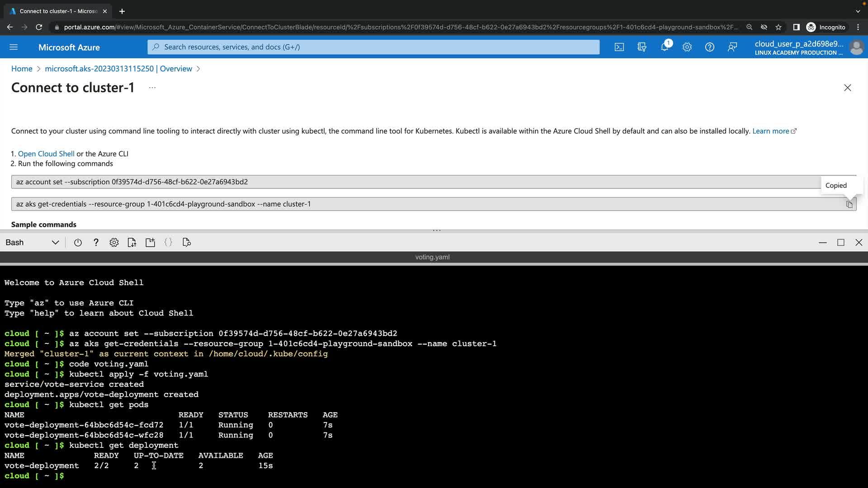Open the editor curly braces icon
868x488 pixels.
click(x=168, y=243)
